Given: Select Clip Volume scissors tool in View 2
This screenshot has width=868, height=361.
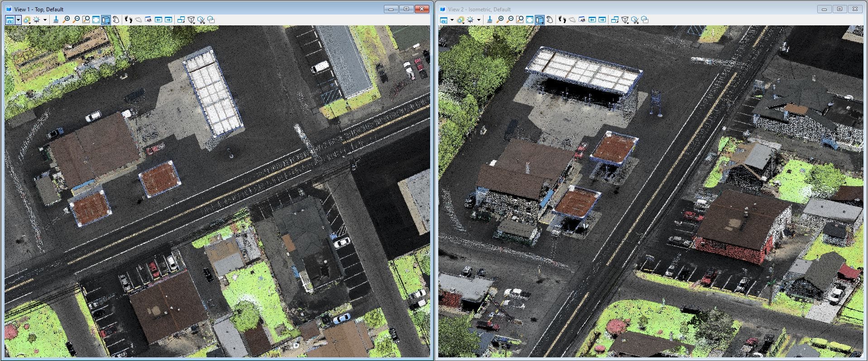Looking at the screenshot, I should click(635, 20).
